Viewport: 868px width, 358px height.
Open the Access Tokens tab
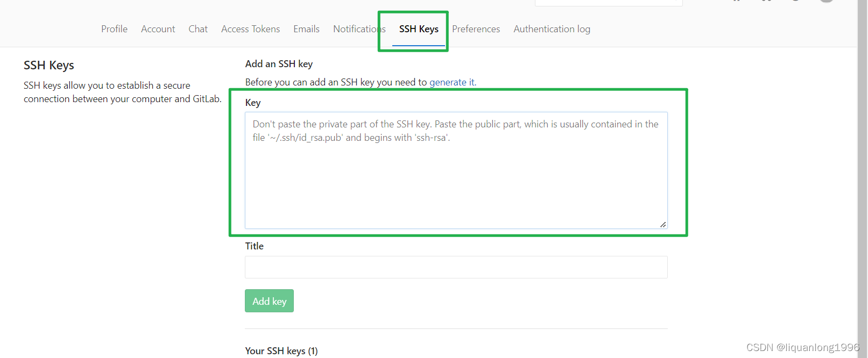pyautogui.click(x=250, y=29)
